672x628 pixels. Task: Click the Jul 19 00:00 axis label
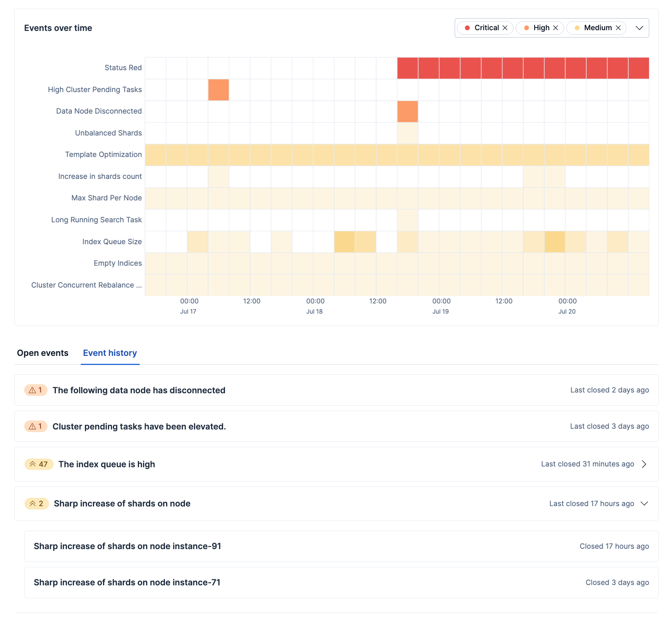click(441, 306)
